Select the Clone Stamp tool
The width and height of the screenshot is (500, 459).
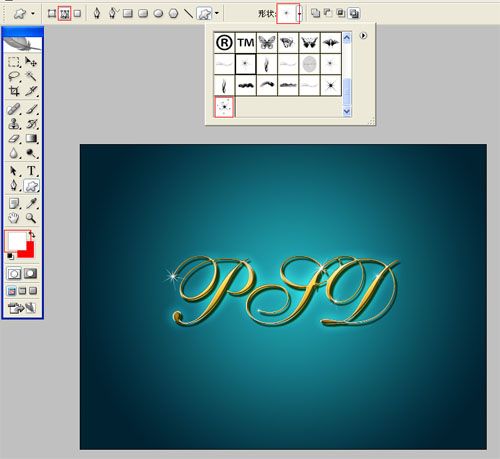[14, 124]
